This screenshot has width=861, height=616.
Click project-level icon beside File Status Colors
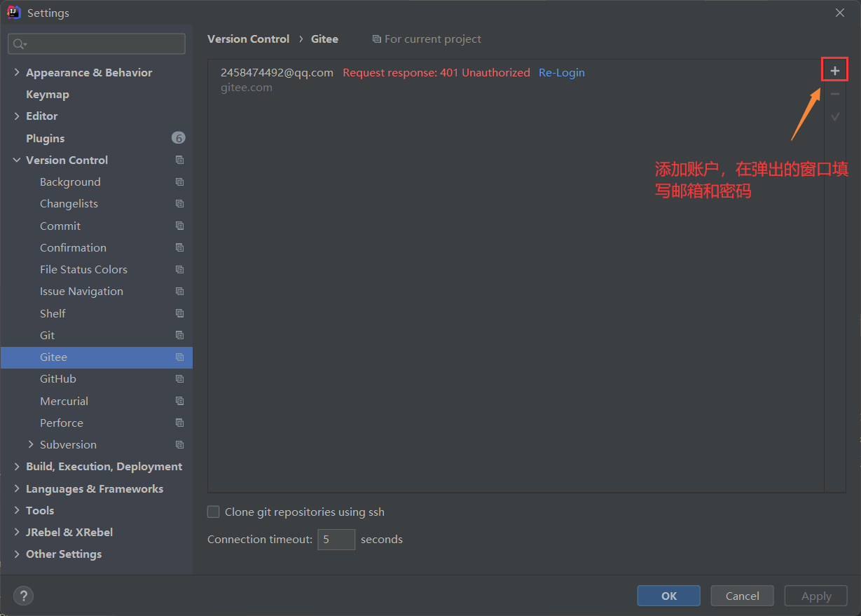coord(179,269)
